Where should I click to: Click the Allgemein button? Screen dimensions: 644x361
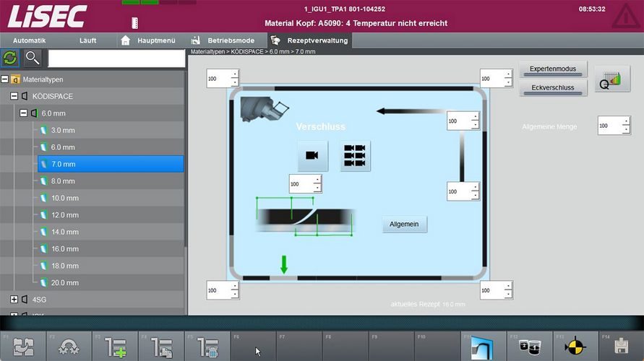point(405,225)
